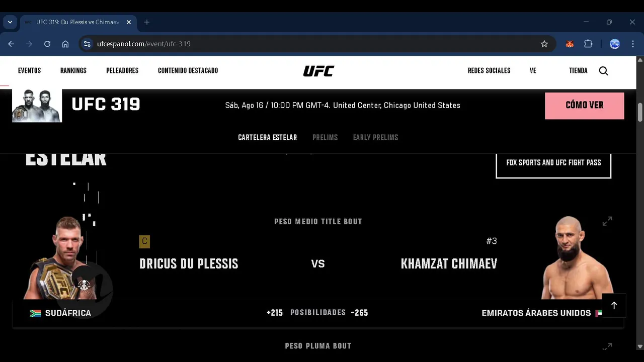View site information icon in address bar
The width and height of the screenshot is (644, 362).
(88, 44)
